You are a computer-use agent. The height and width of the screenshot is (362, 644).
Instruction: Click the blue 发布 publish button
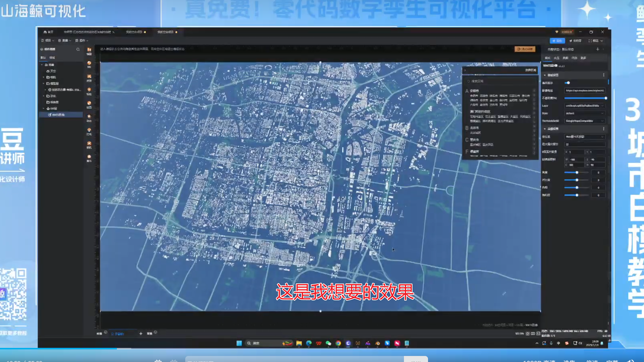tap(557, 41)
